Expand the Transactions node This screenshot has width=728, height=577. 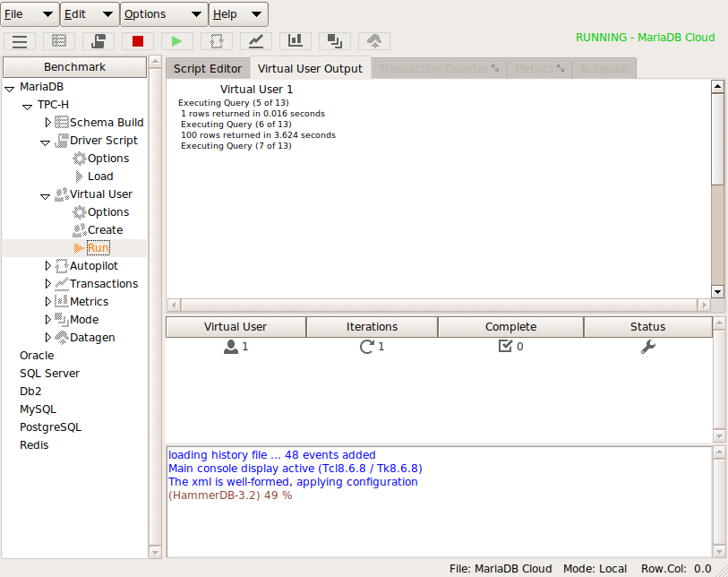pos(47,283)
